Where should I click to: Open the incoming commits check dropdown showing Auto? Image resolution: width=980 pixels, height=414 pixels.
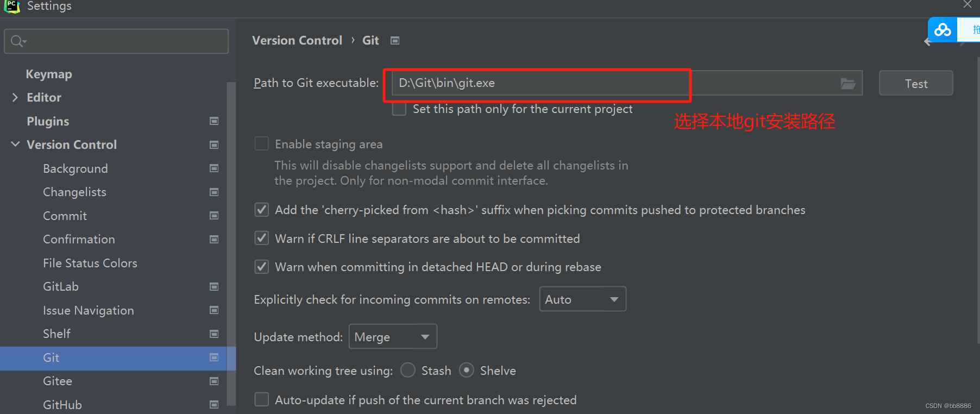click(x=582, y=299)
